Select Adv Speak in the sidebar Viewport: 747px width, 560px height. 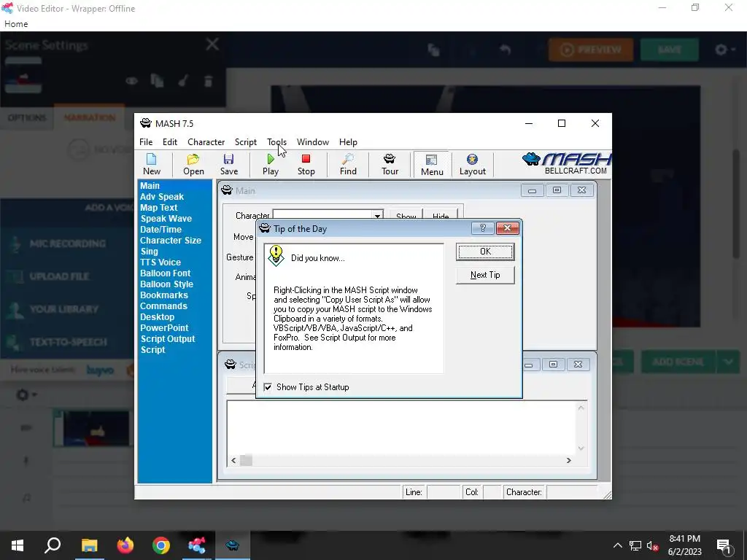click(x=161, y=197)
